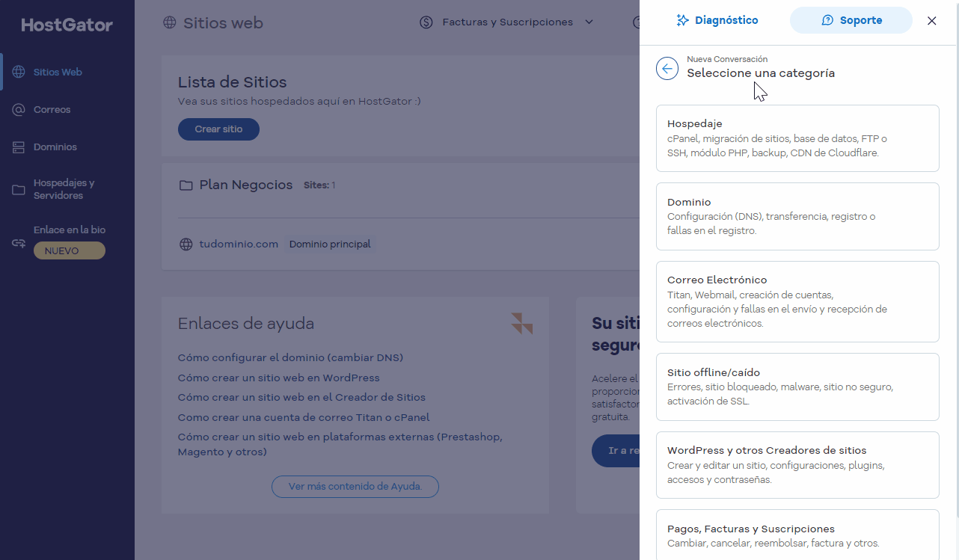Click the @ icon beside Correos
Screen dimensions: 959x560
tap(19, 110)
